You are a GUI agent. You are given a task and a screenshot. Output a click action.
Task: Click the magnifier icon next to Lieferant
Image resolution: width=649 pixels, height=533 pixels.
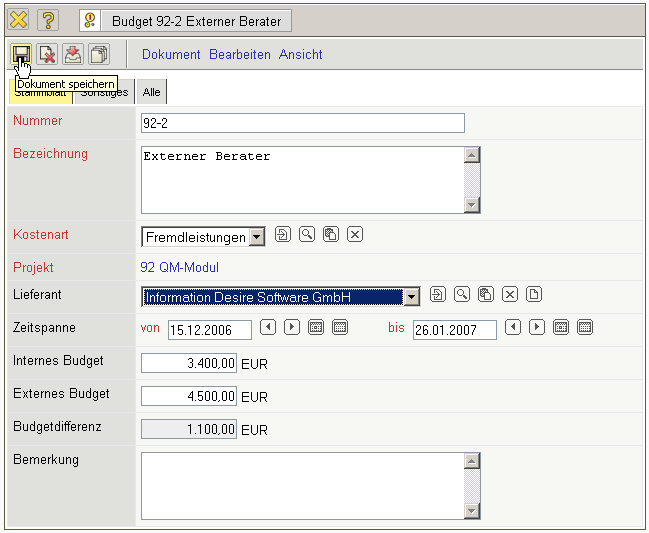(x=461, y=294)
